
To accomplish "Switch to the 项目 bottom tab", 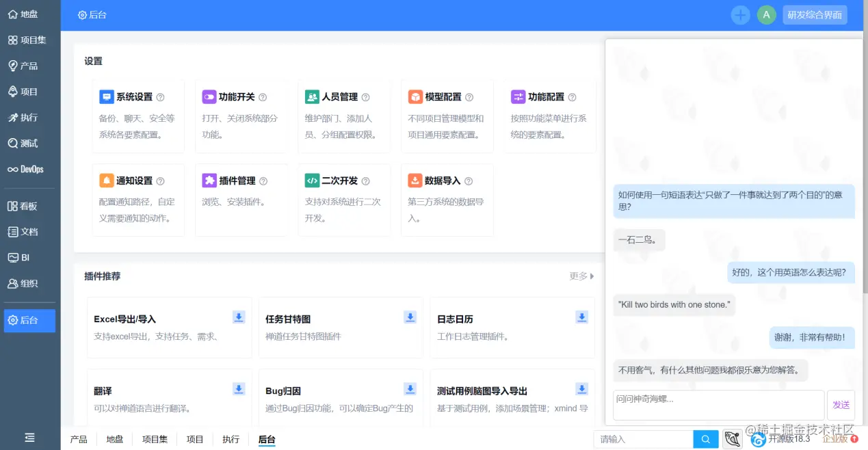I will (195, 439).
